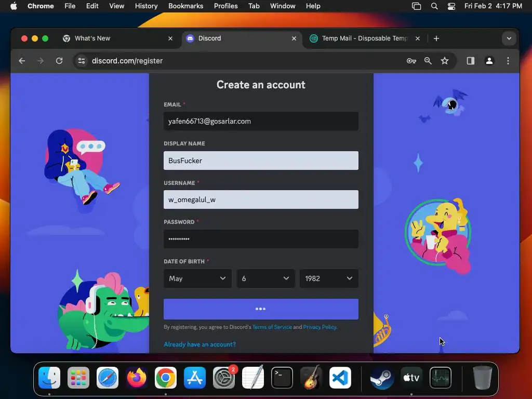Viewport: 532px width, 399px height.
Task: Open Launchpad from the Dock
Action: (78, 378)
